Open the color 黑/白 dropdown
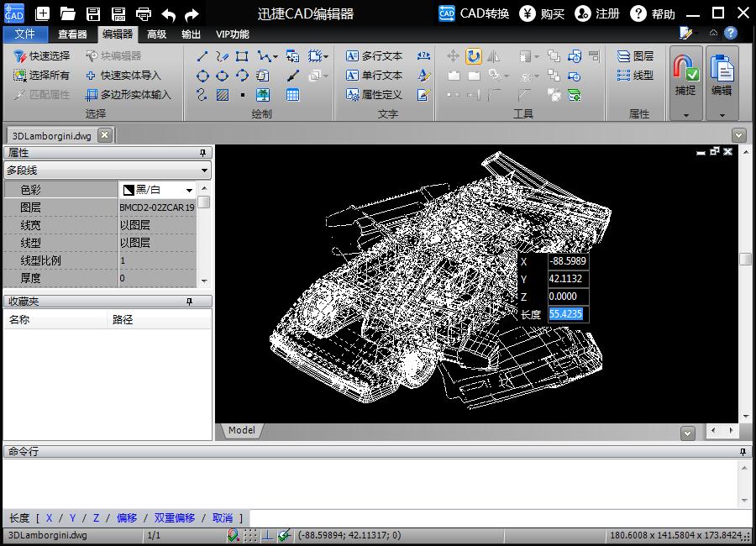The image size is (756, 546). tap(190, 190)
